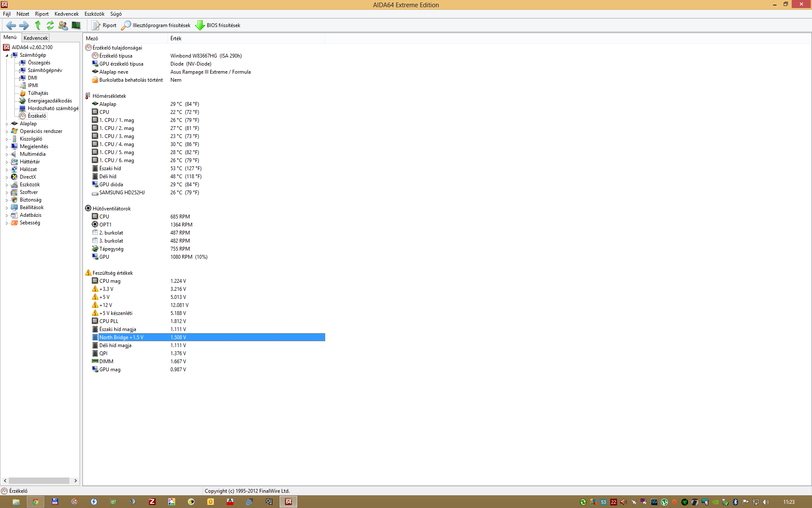Open the Riport toolbar button
This screenshot has width=812, height=508.
tap(104, 25)
